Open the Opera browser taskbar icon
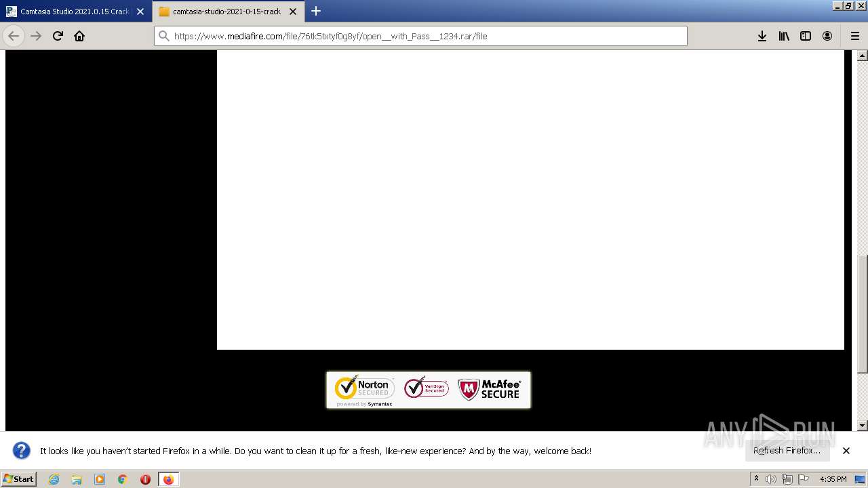The width and height of the screenshot is (868, 488). pyautogui.click(x=145, y=479)
